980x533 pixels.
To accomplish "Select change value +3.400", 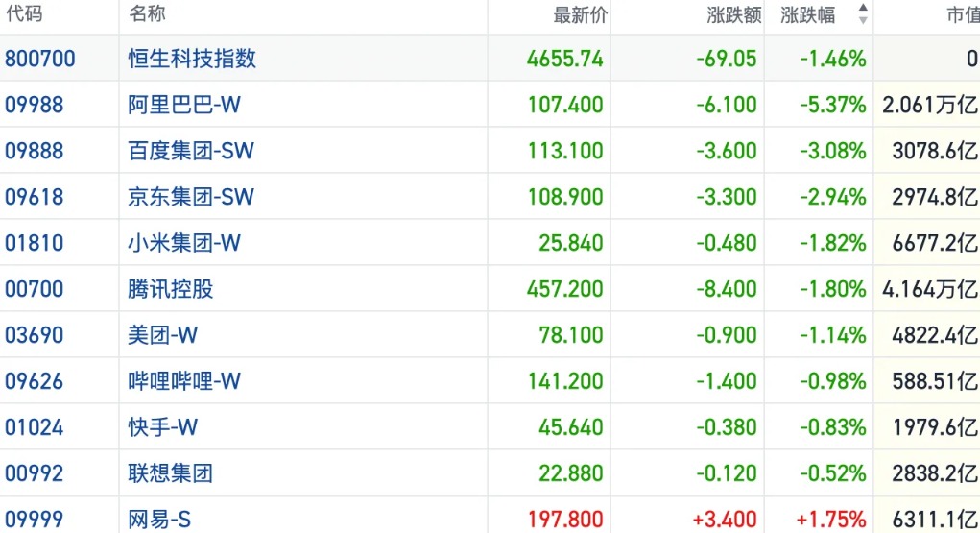I will [x=725, y=520].
